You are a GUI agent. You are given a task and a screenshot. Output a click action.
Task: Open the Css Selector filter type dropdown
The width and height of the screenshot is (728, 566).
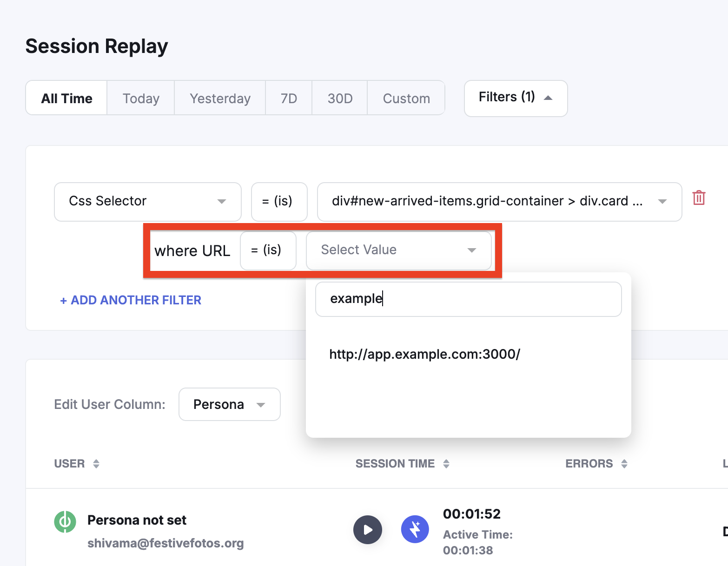point(147,202)
